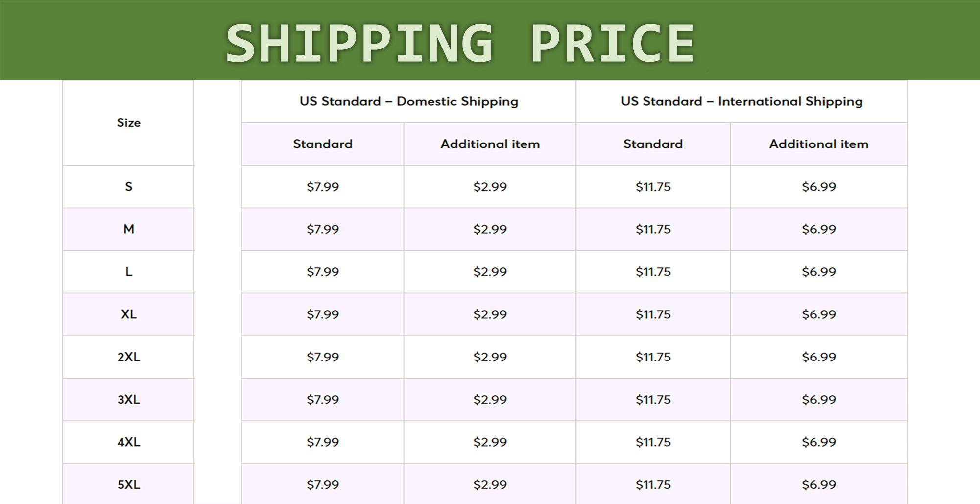
Task: Select the $11.75 international price for size XL
Action: (x=653, y=314)
